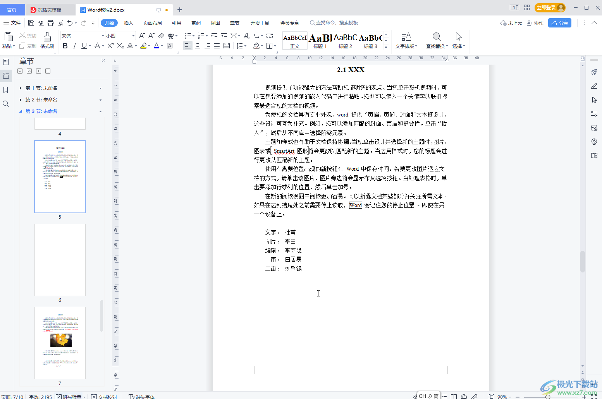Increase font size with the A+ icon
The width and height of the screenshot is (602, 399).
pos(142,36)
